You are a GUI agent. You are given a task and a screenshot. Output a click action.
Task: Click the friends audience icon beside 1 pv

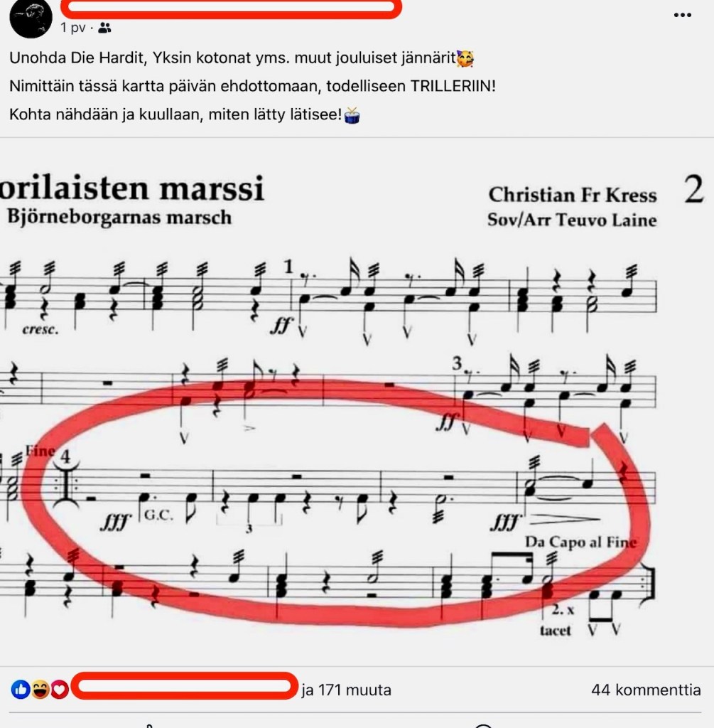click(105, 28)
